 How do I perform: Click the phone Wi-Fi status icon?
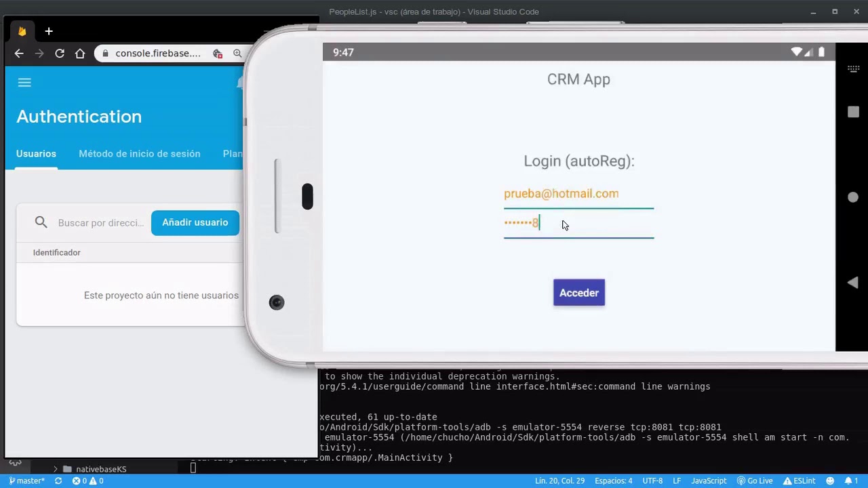[797, 52]
